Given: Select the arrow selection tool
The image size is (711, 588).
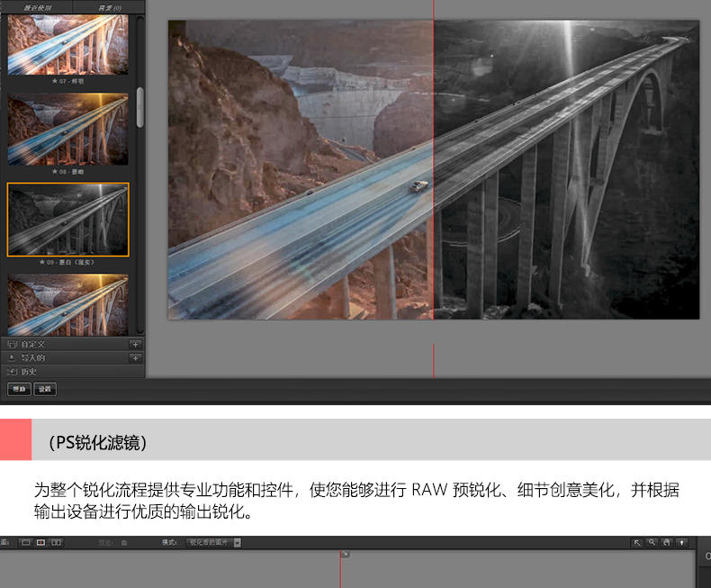Looking at the screenshot, I should pos(637,543).
